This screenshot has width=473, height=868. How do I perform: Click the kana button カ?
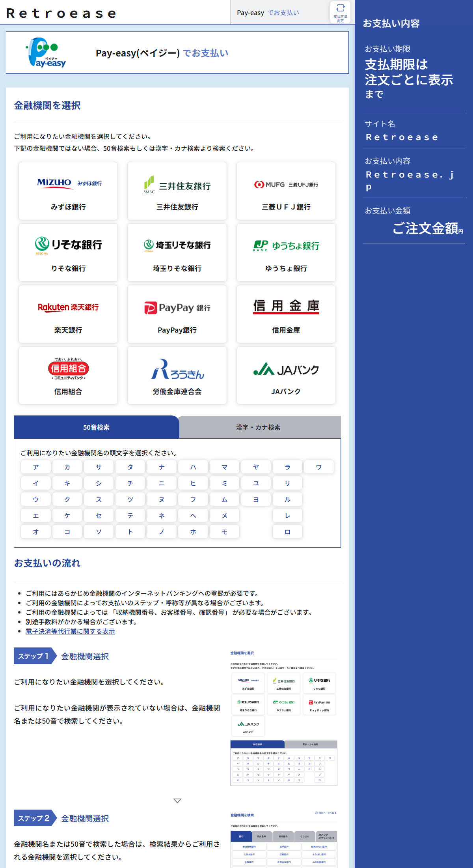(x=67, y=467)
